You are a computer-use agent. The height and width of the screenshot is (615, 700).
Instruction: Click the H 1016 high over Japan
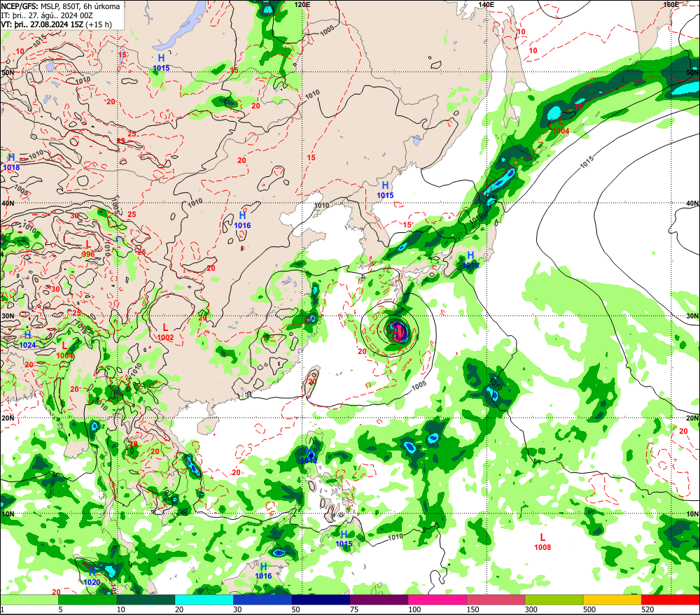470,260
